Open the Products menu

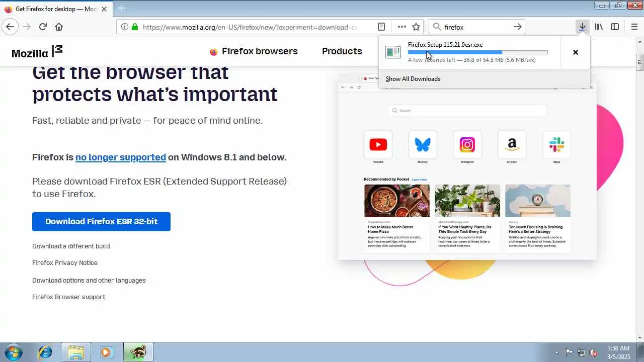coord(342,51)
